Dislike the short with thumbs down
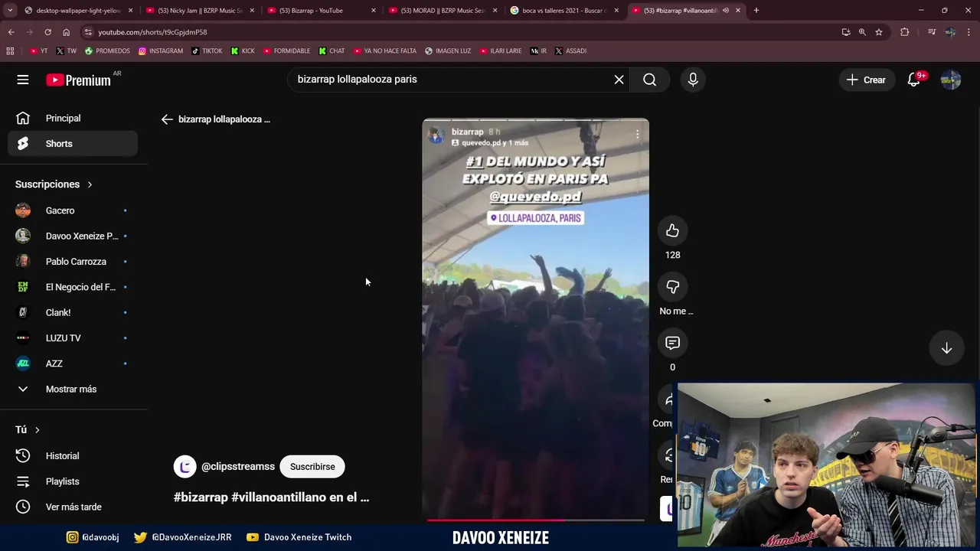 [672, 287]
